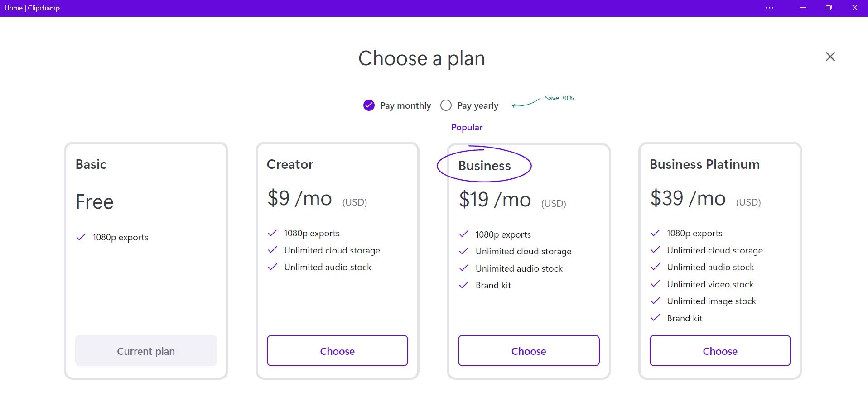868x416 pixels.
Task: Select the Pay monthly radio button
Action: point(368,105)
